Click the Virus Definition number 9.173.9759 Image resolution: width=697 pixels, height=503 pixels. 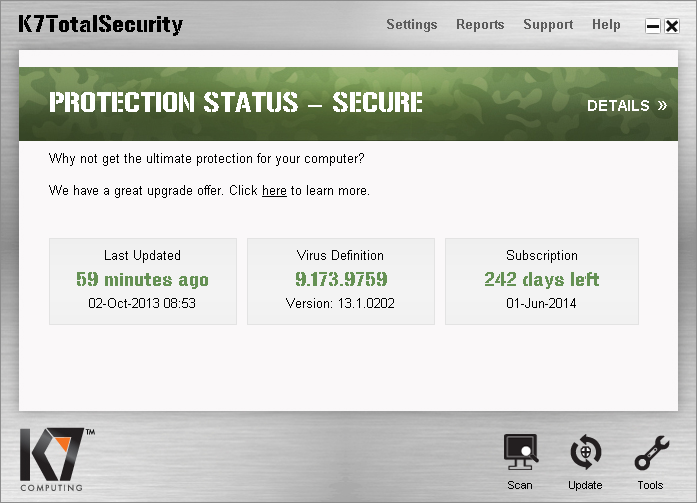(x=341, y=279)
